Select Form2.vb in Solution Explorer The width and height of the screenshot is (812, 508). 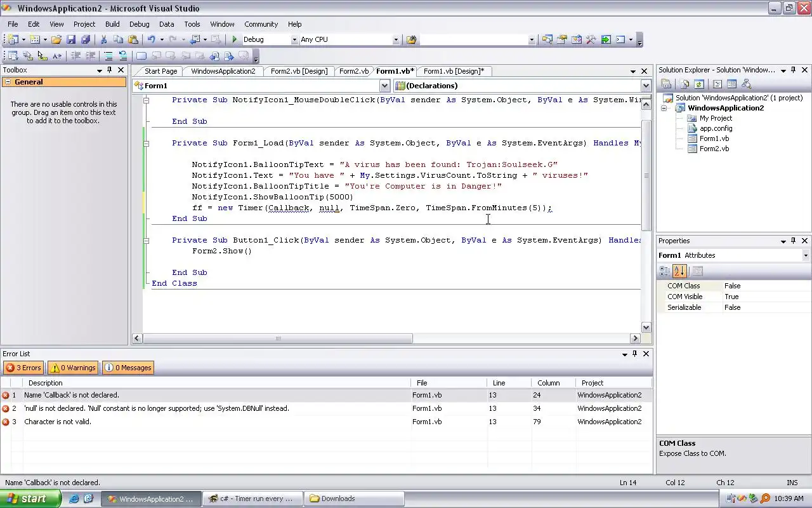pos(714,149)
